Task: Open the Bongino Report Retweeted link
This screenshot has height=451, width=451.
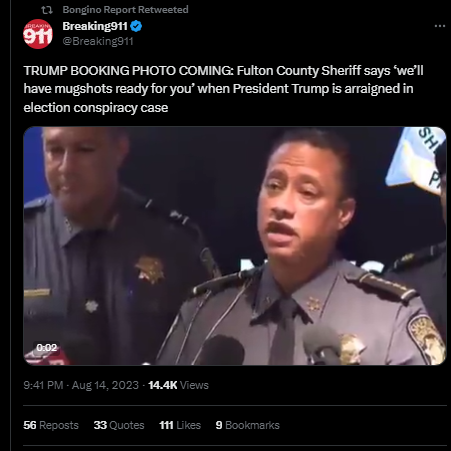Action: click(125, 10)
